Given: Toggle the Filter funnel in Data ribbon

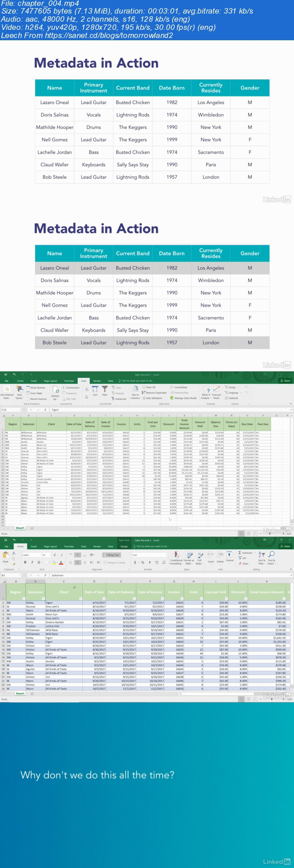Looking at the screenshot, I should click(x=104, y=392).
